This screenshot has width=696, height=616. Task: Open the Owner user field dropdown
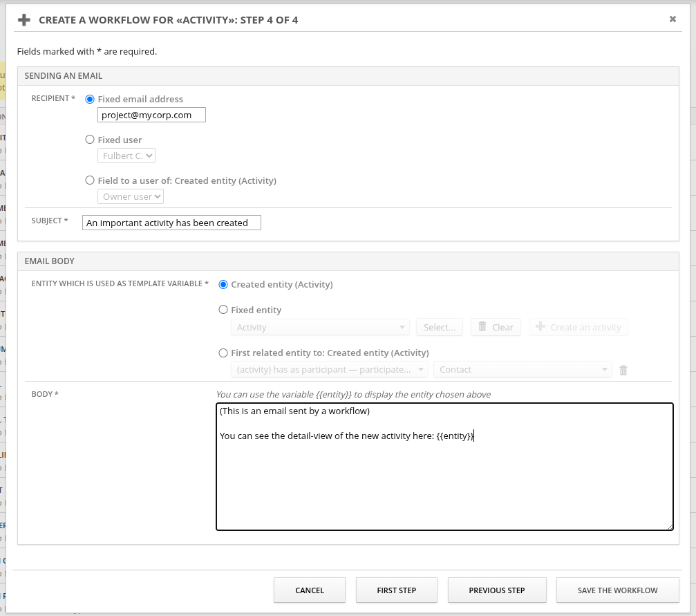point(131,197)
